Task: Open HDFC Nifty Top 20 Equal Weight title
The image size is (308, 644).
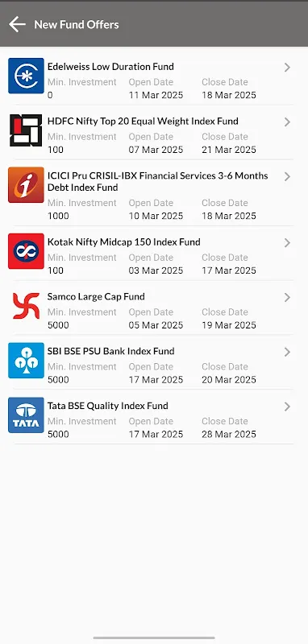Action: coord(143,122)
